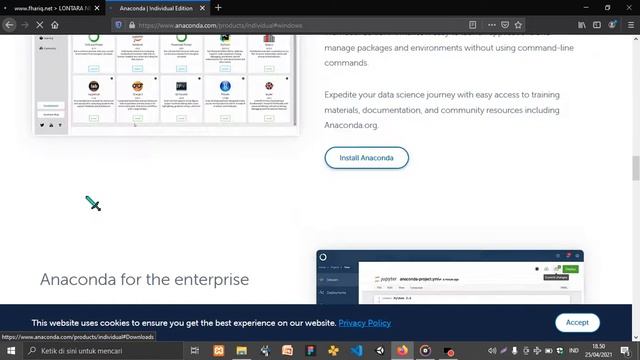
Task: Click the Install Anaconda button
Action: [x=367, y=158]
